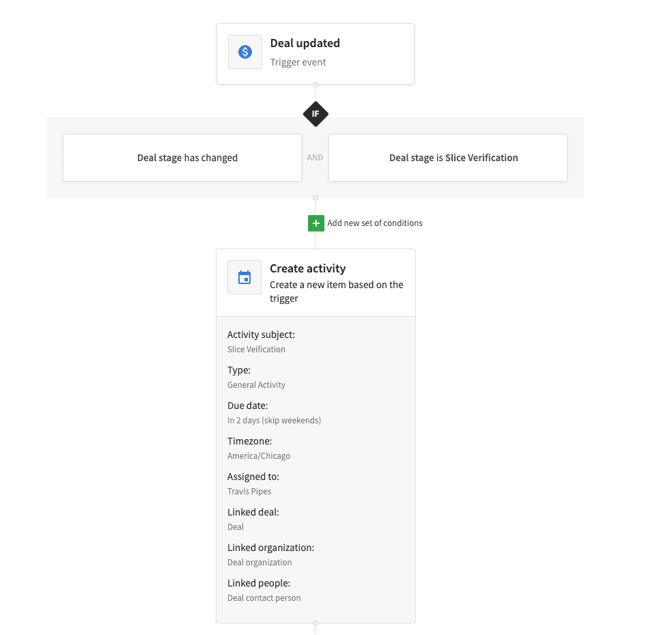
Task: Open the Deal updated trigger card
Action: 316,54
